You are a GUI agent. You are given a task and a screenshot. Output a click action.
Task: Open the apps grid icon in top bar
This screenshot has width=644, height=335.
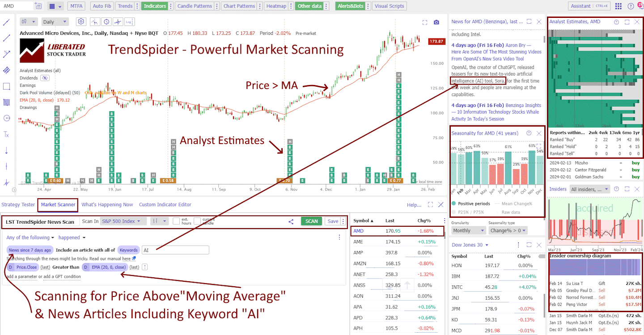619,6
